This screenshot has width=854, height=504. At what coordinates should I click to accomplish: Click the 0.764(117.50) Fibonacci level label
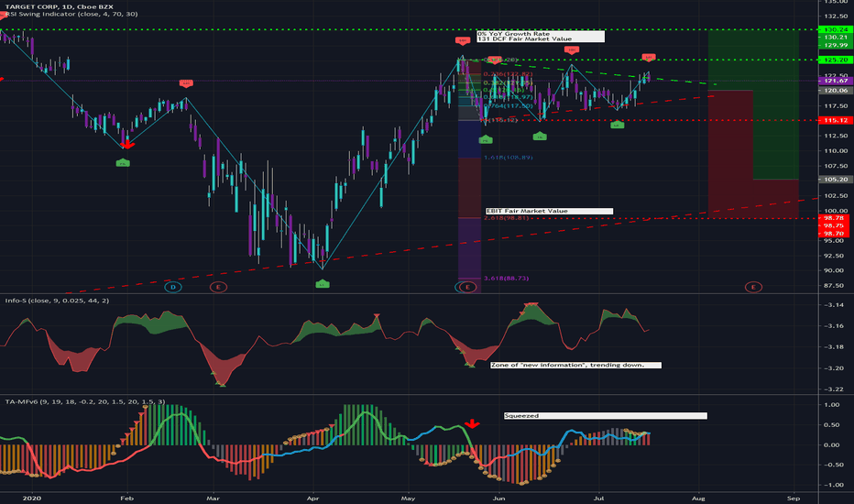point(509,106)
